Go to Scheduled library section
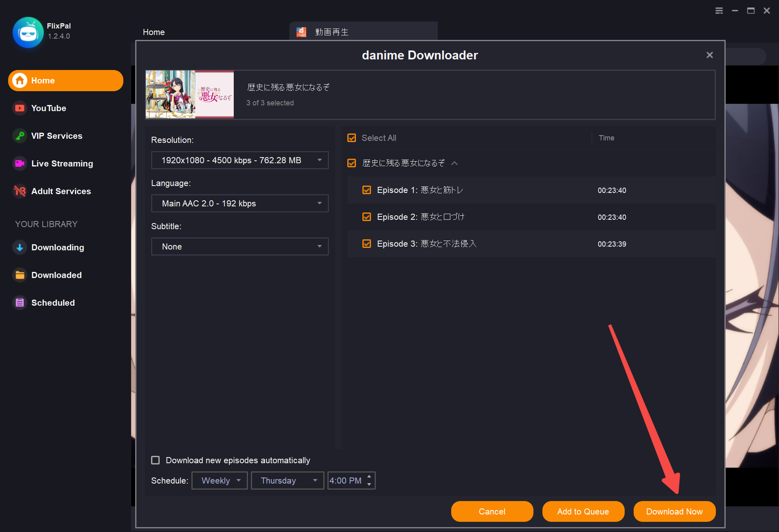The width and height of the screenshot is (779, 532). pos(53,303)
